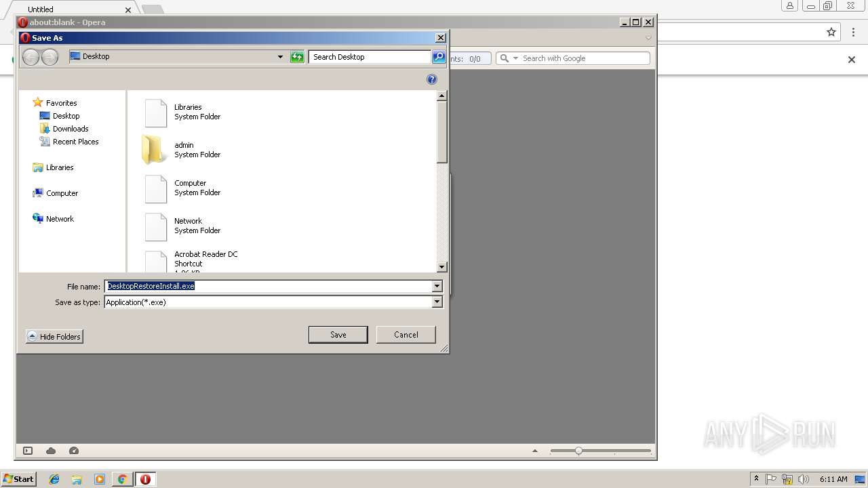
Task: Go forward in Save As dialog
Action: tap(50, 57)
